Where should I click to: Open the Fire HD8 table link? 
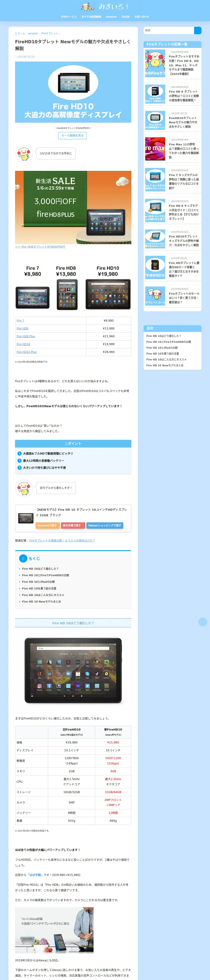pos(22,328)
